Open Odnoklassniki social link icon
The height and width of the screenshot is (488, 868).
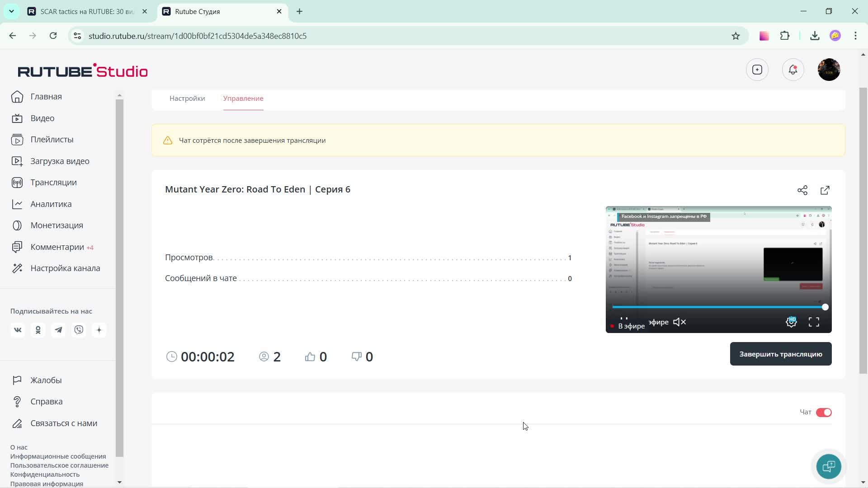pos(38,330)
